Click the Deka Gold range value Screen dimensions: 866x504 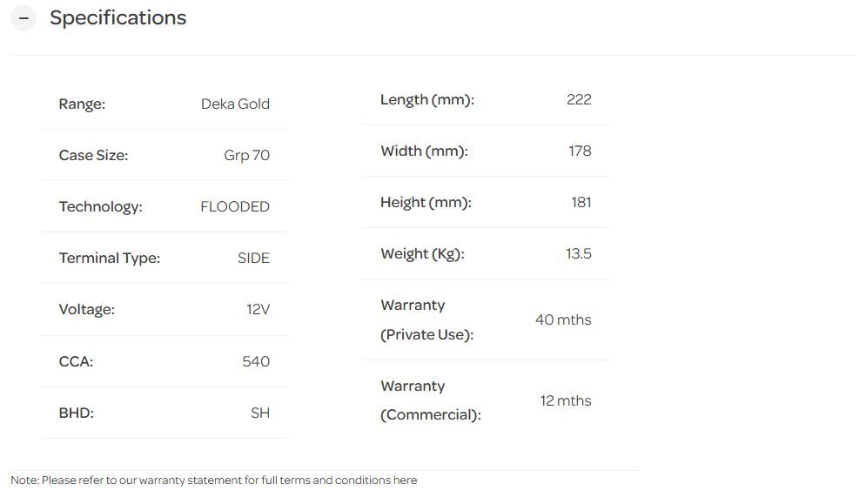click(235, 104)
